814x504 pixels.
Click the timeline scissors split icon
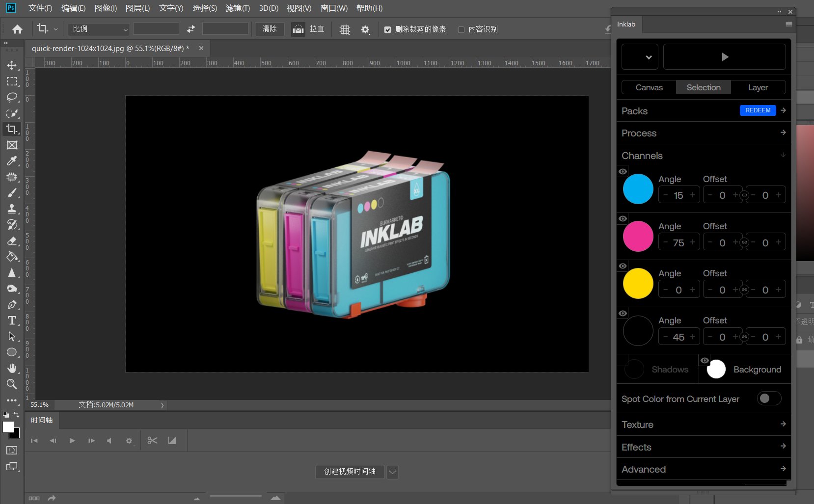pos(152,441)
